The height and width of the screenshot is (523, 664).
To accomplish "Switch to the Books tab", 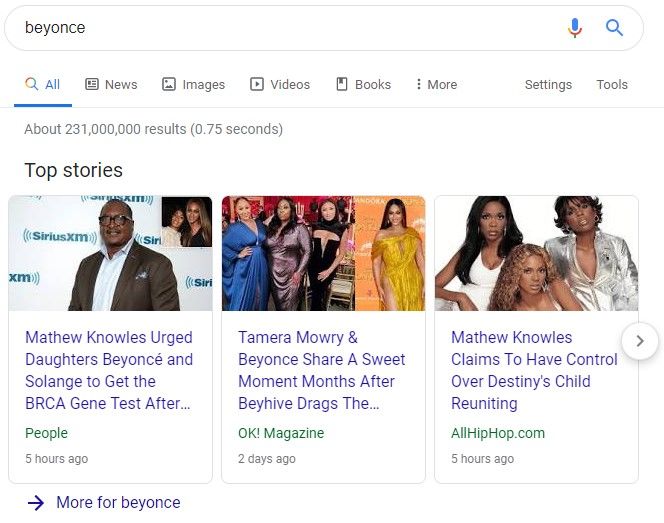I will 363,84.
